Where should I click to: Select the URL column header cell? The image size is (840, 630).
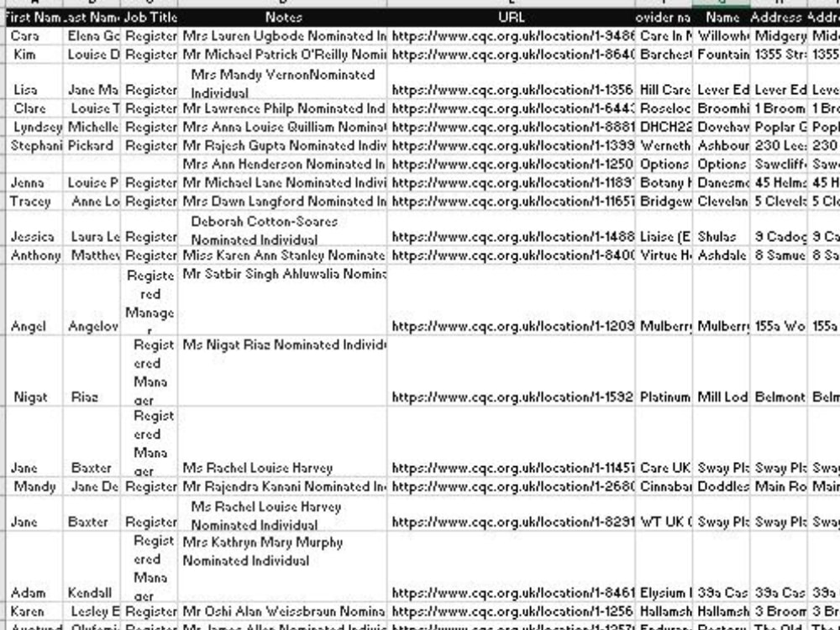click(x=511, y=17)
